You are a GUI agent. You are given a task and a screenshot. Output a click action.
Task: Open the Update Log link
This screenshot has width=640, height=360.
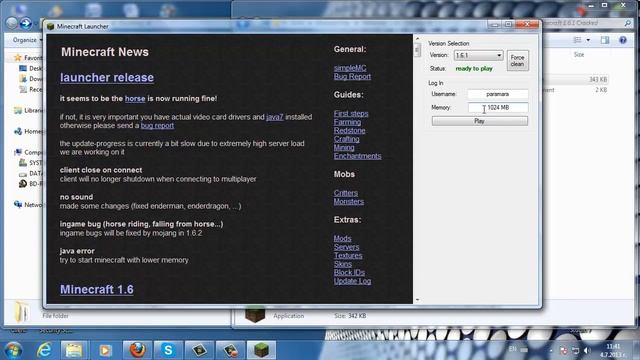point(352,281)
